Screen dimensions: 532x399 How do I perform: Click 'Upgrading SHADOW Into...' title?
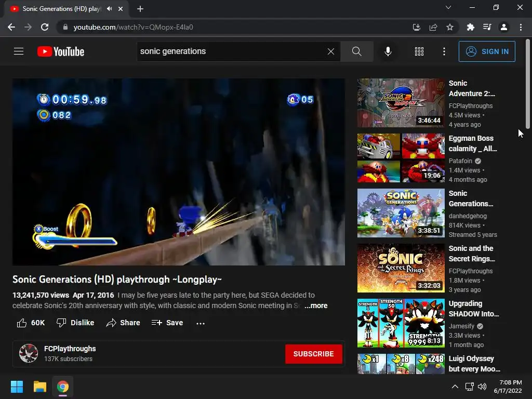pos(474,309)
